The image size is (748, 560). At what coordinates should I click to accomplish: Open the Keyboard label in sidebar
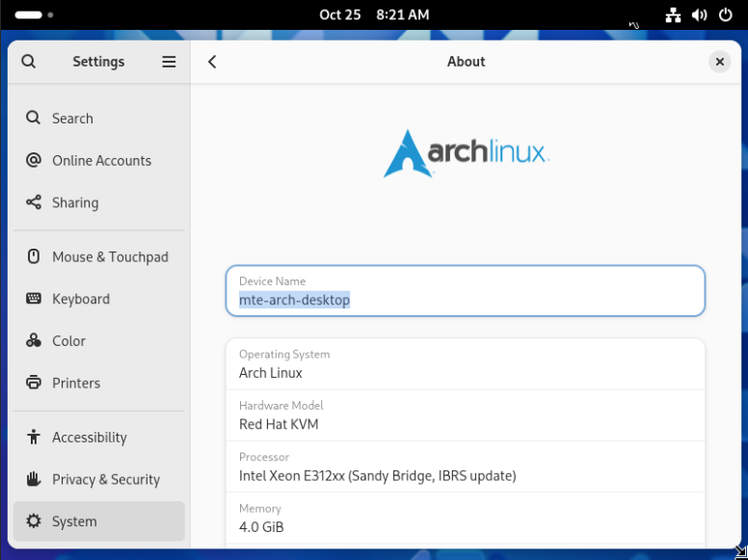(x=81, y=299)
